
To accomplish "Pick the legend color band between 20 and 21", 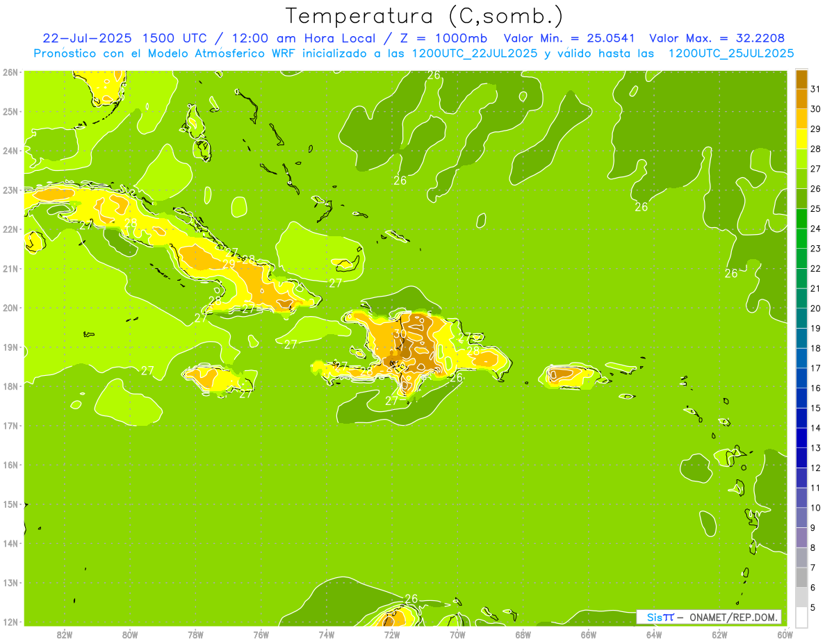I will pos(801,298).
